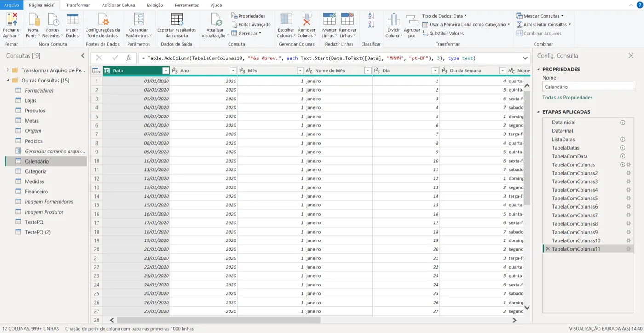Open the Mesclar Consultas dropdown
The width and height of the screenshot is (644, 333).
540,16
